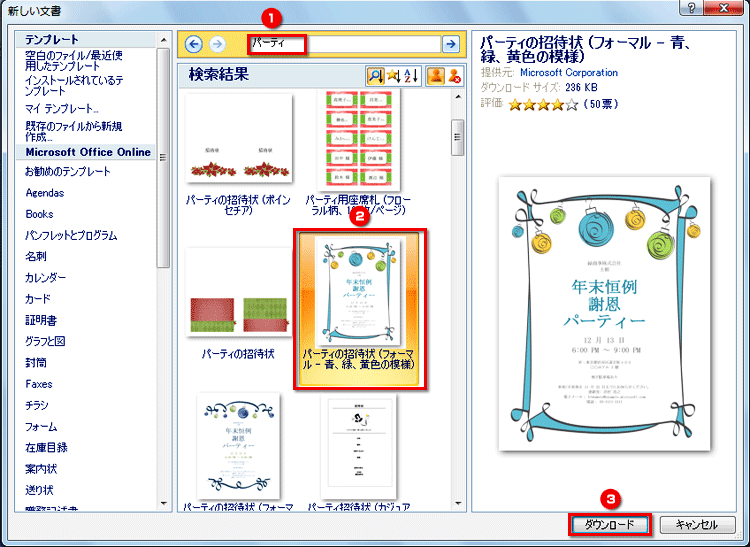Show customer-submitted templates icon
This screenshot has height=547, width=750.
coord(435,76)
